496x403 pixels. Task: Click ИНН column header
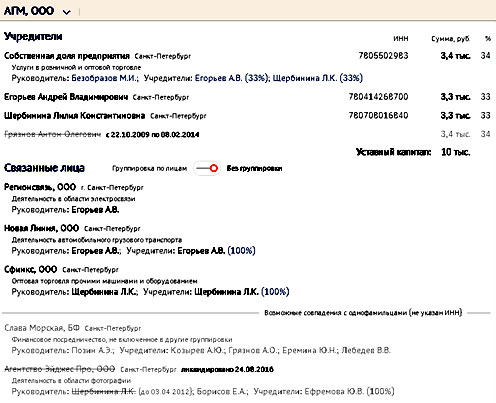coord(401,39)
